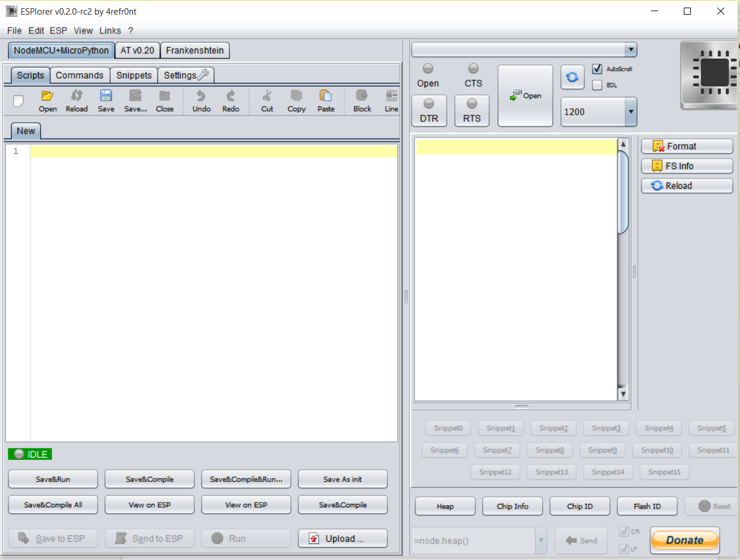Viewport: 740px width, 560px height.
Task: Expand the command history dropdown beside node.heap
Action: pyautogui.click(x=540, y=540)
